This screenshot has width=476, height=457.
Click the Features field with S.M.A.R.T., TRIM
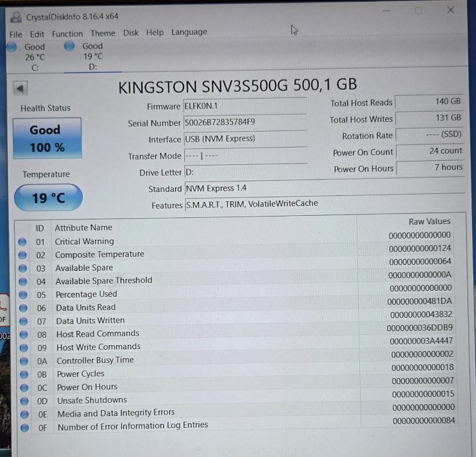coord(325,203)
